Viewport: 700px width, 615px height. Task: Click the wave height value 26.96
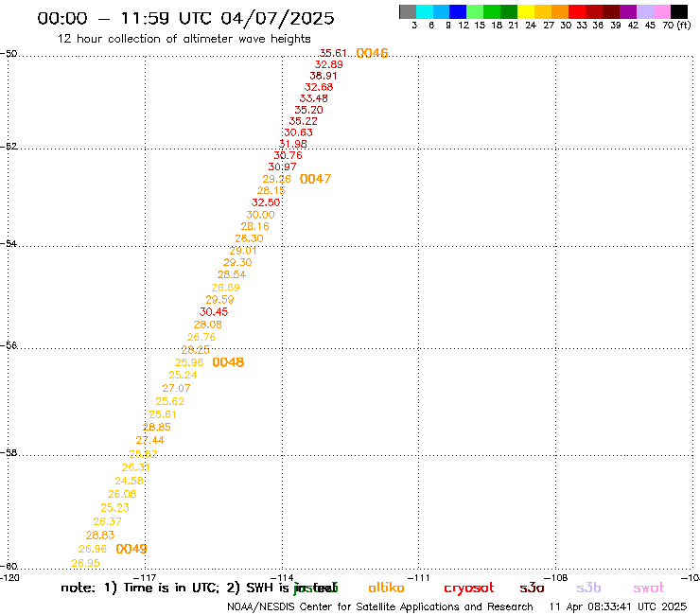pos(93,549)
